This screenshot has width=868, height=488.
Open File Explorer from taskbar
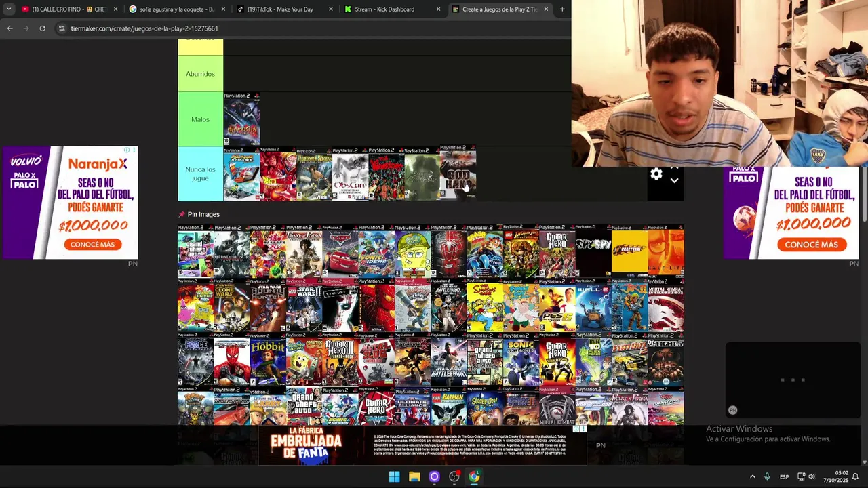click(414, 476)
